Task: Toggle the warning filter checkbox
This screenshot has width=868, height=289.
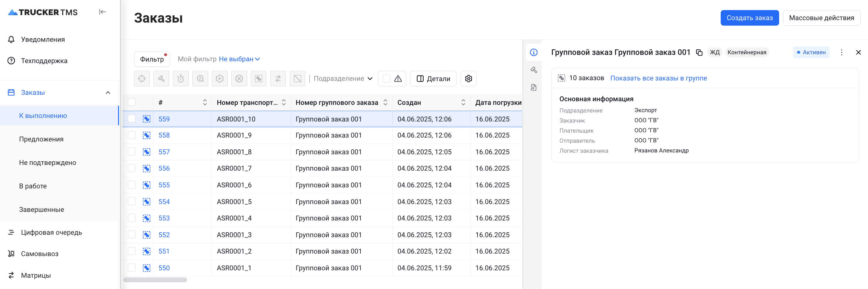Action: pos(387,79)
